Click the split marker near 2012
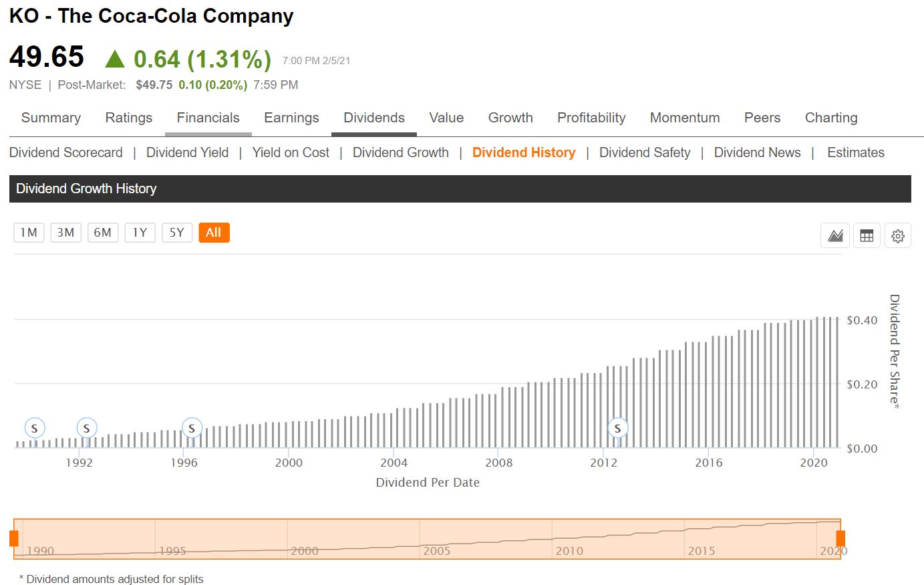The image size is (924, 585). click(x=618, y=428)
